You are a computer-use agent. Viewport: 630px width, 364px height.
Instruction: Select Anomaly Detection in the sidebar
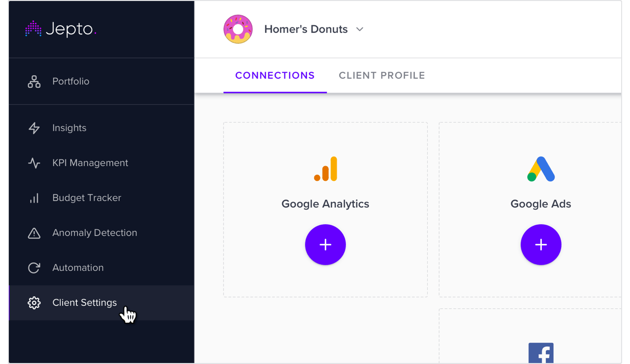[101, 233]
